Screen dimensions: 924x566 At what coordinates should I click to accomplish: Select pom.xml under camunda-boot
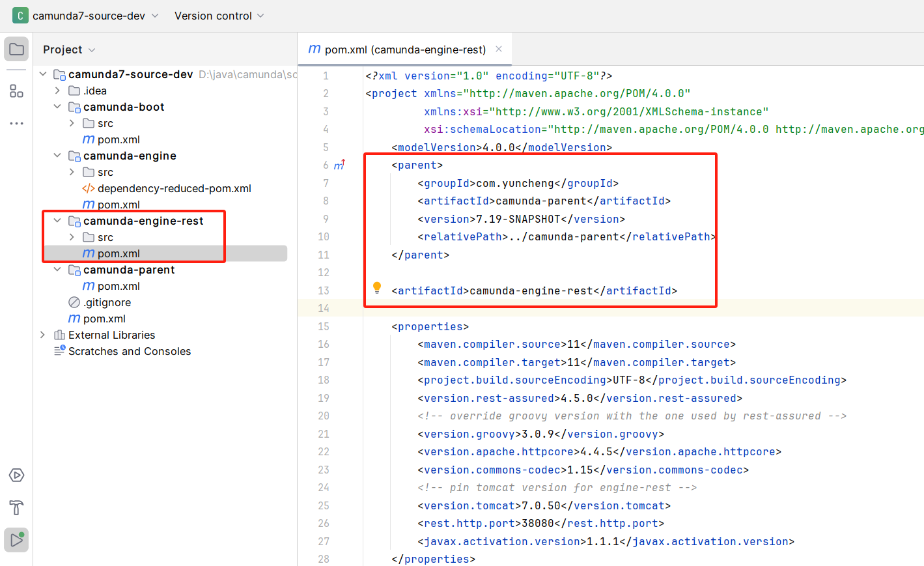119,139
